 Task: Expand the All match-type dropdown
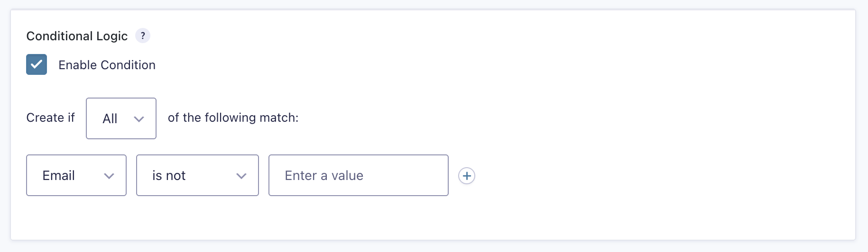point(121,118)
